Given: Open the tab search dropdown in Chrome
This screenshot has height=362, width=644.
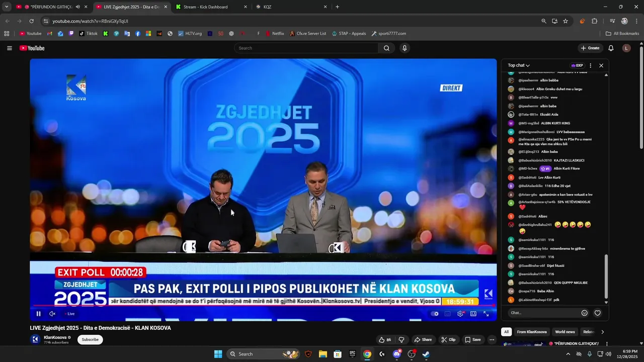Looking at the screenshot, I should point(6,7).
